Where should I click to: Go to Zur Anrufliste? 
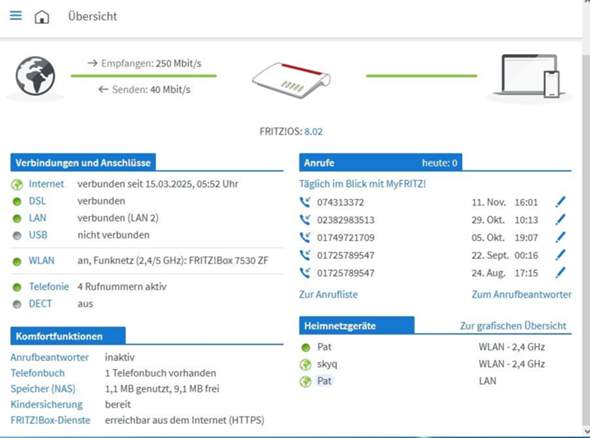pos(328,294)
